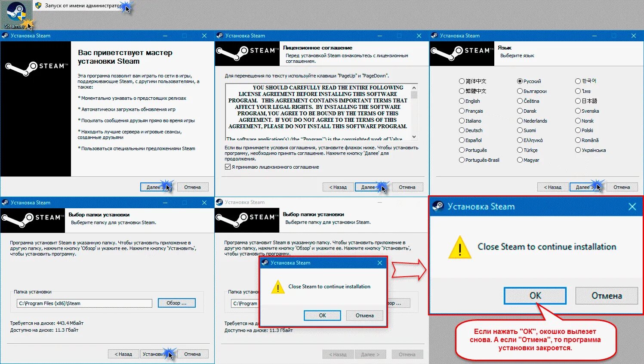Select the Español language radio button
The height and width of the screenshot is (364, 644).
(x=462, y=140)
